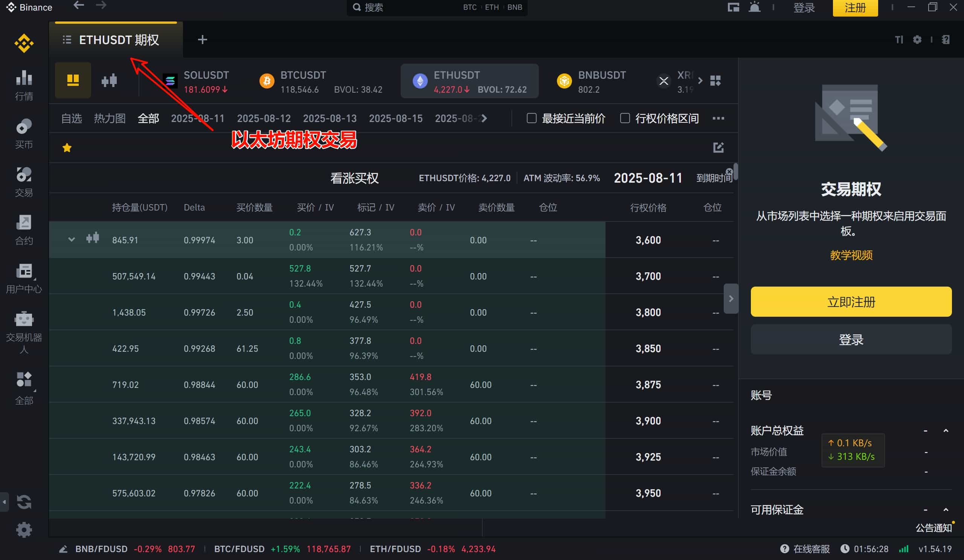Click the refresh icon at the bottom sidebar
The image size is (964, 560).
(x=24, y=502)
